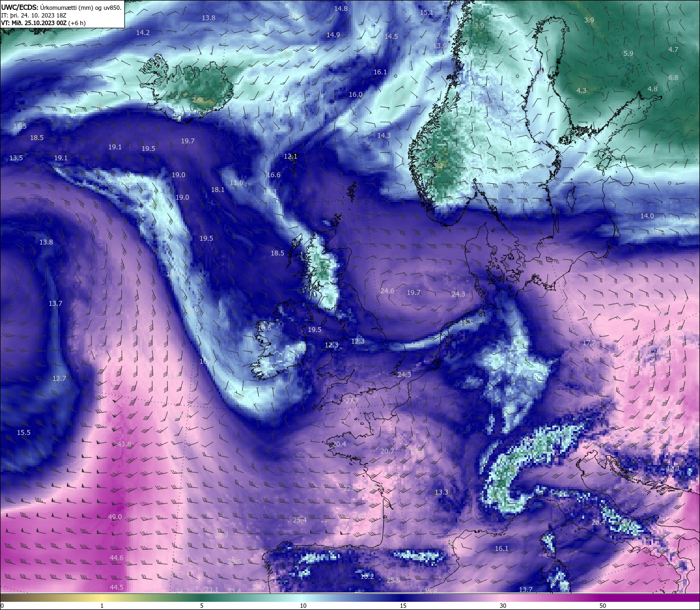Click the 25.4 value in the Bay of Biscay
Viewport: 700px width, 610px height.
point(300,520)
